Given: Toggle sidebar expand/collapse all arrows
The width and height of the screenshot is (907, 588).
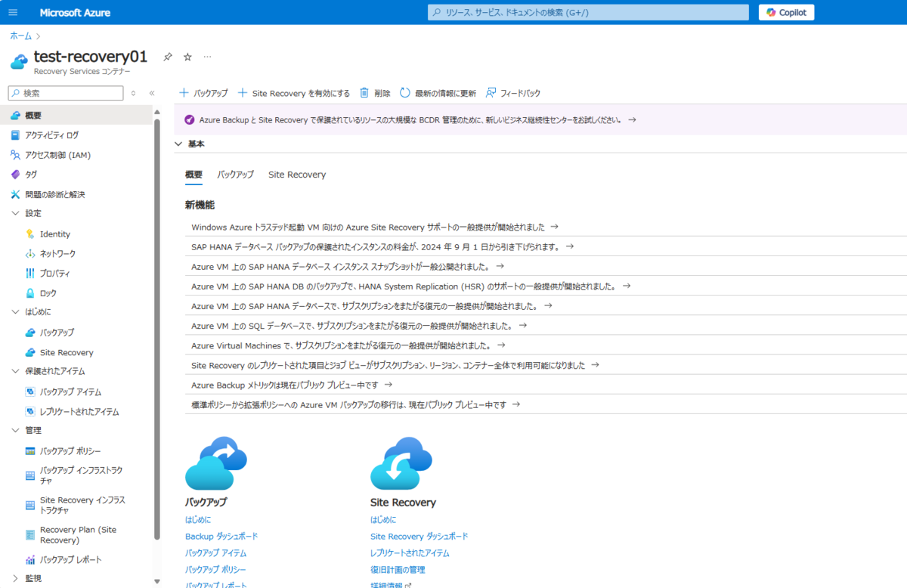Looking at the screenshot, I should point(134,93).
